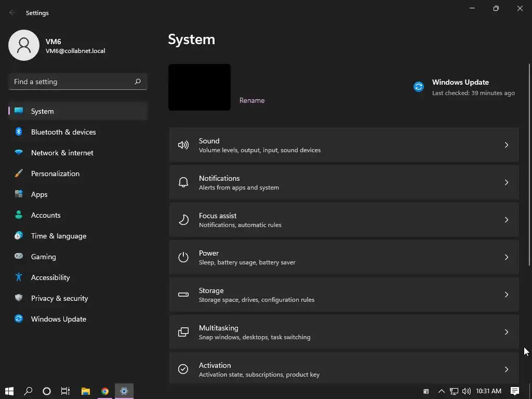Image resolution: width=532 pixels, height=399 pixels.
Task: Expand the Storage row chevron
Action: tap(506, 295)
